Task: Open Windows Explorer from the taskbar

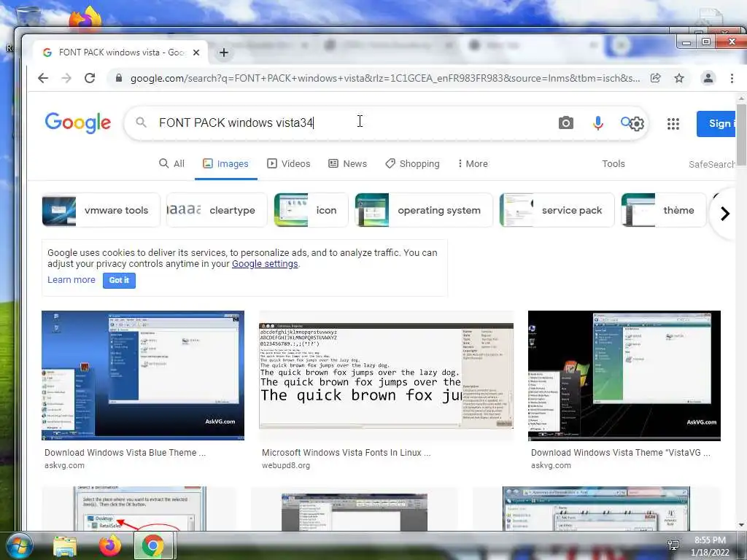Action: [x=65, y=546]
